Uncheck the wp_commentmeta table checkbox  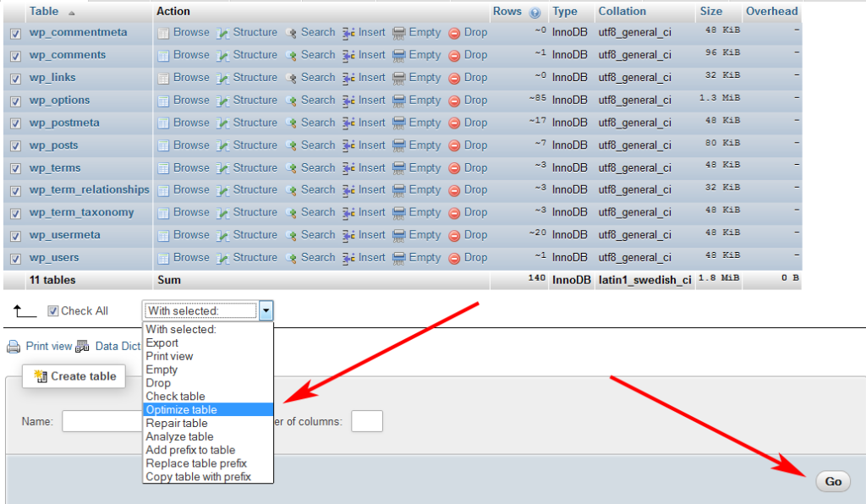point(15,34)
